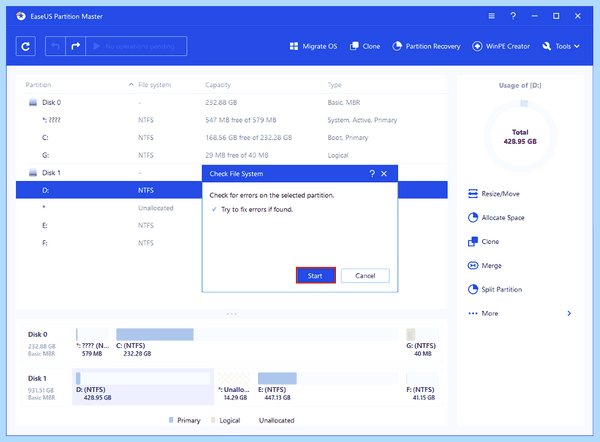Image resolution: width=600 pixels, height=442 pixels.
Task: Select the highlighted D: partition row
Action: coord(109,190)
